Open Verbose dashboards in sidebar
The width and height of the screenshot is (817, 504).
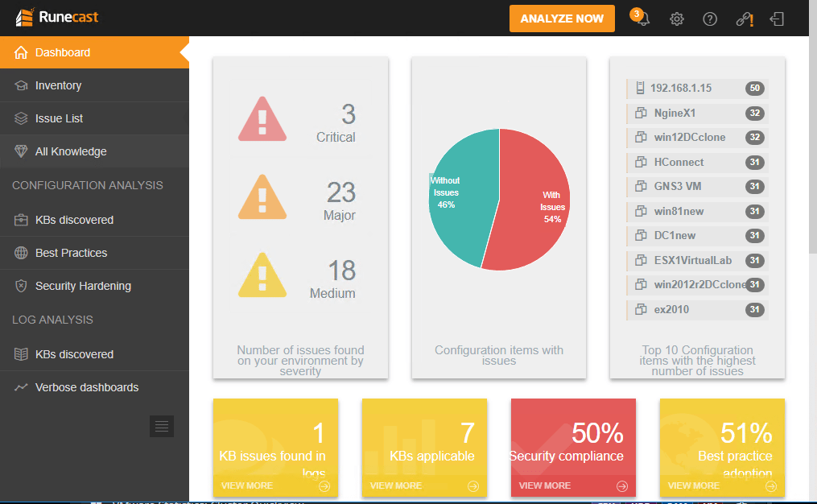click(94, 387)
